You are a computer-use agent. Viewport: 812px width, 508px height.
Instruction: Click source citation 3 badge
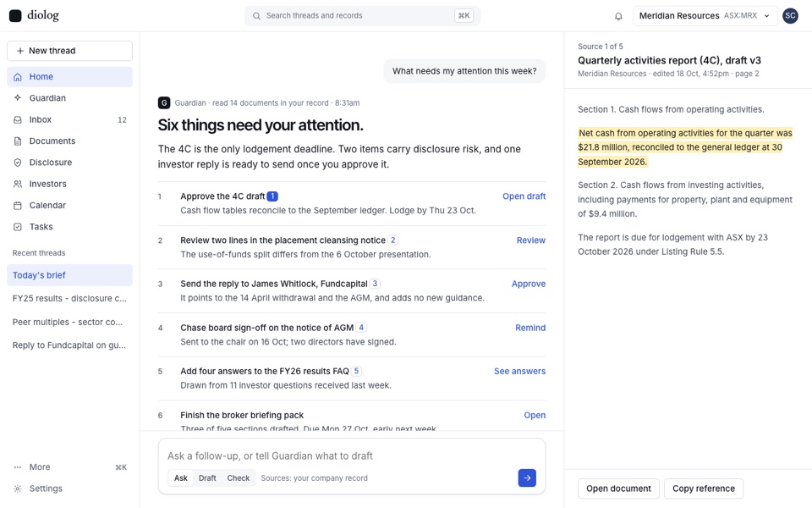[375, 284]
